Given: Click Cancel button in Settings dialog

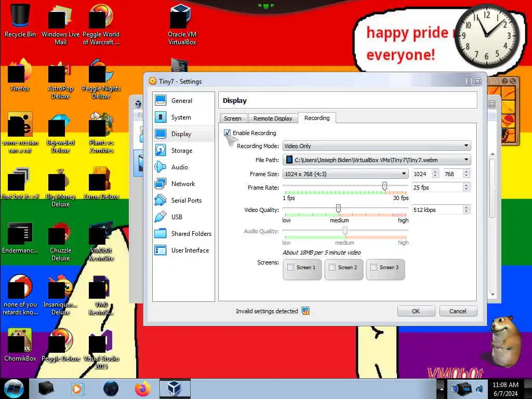Looking at the screenshot, I should click(458, 311).
